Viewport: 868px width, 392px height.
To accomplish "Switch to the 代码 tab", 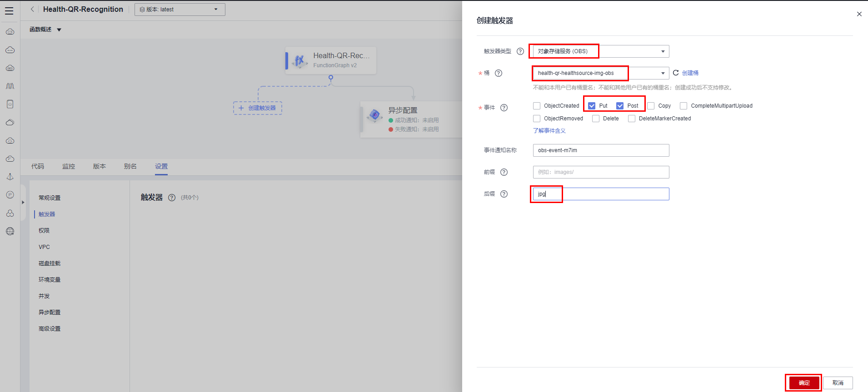I will (x=38, y=166).
